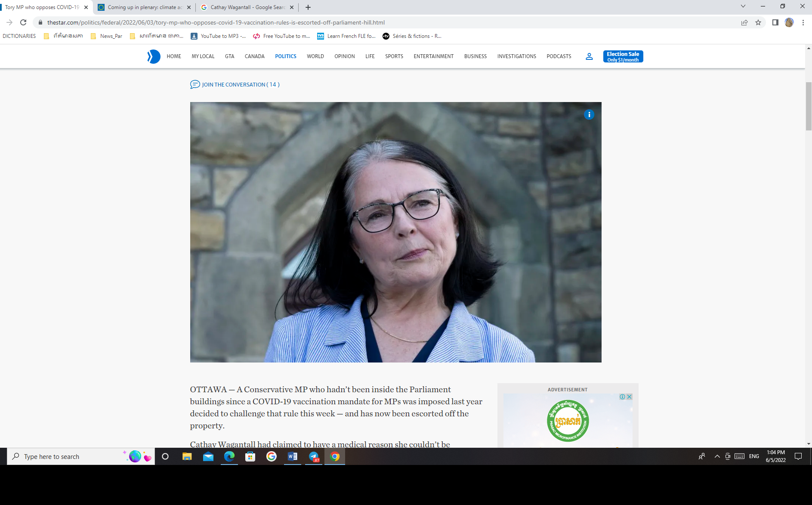Close the Cathay Wagantall Google Search tab

point(292,7)
